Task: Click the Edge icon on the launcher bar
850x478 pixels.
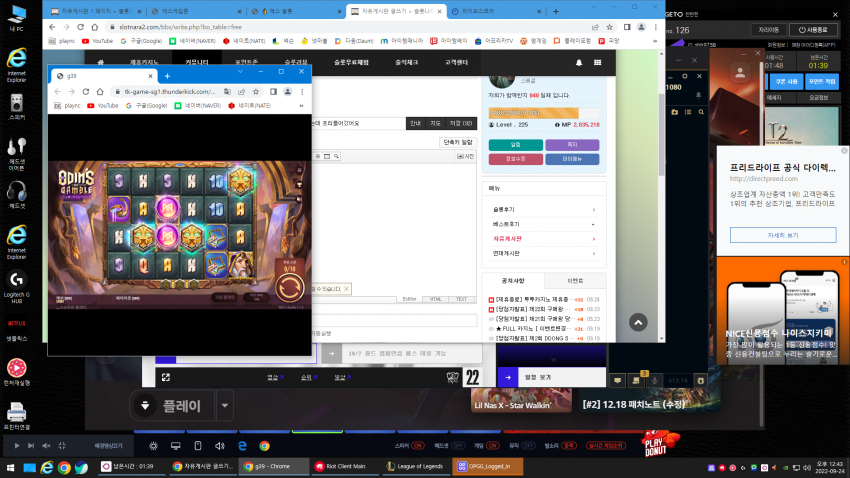Action: (242, 445)
